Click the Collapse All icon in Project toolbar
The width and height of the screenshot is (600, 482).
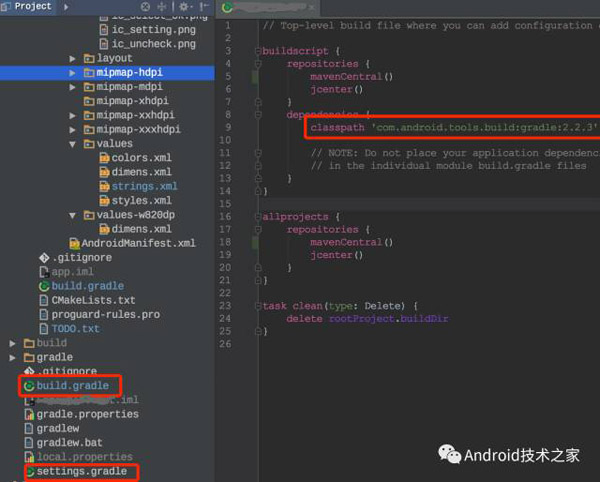point(162,7)
